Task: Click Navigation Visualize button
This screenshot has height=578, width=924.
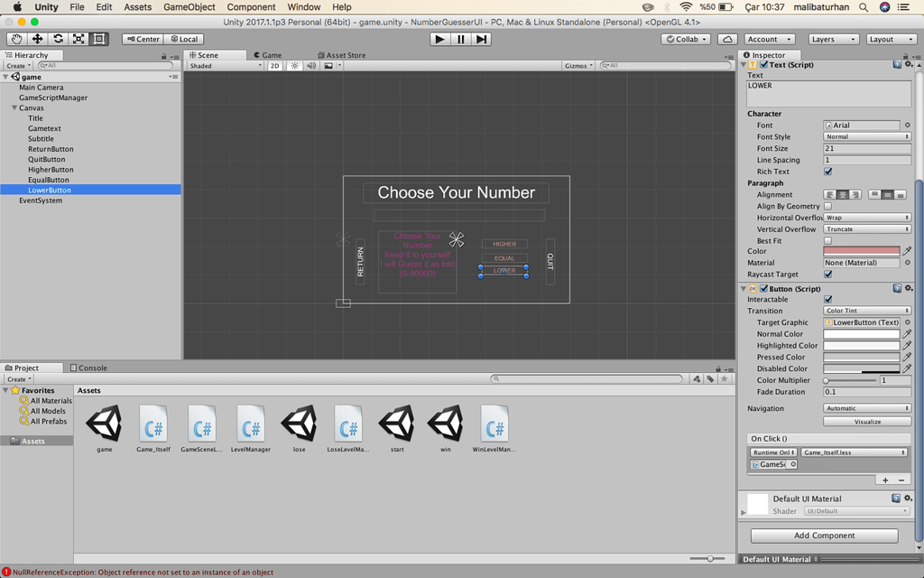Action: pyautogui.click(x=867, y=422)
